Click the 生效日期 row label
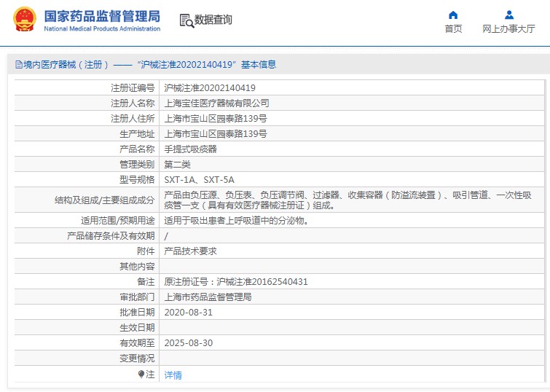This screenshot has height=392, width=550. (x=137, y=328)
